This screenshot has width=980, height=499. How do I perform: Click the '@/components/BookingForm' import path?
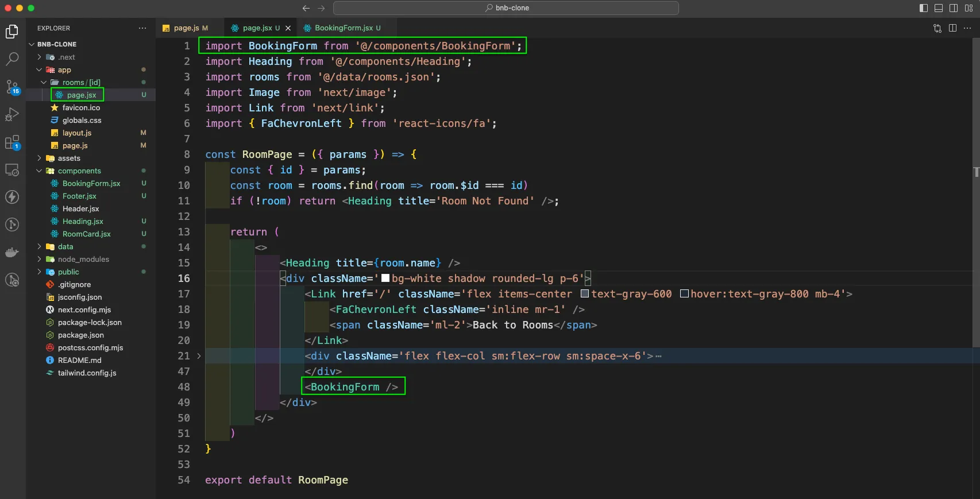(435, 46)
